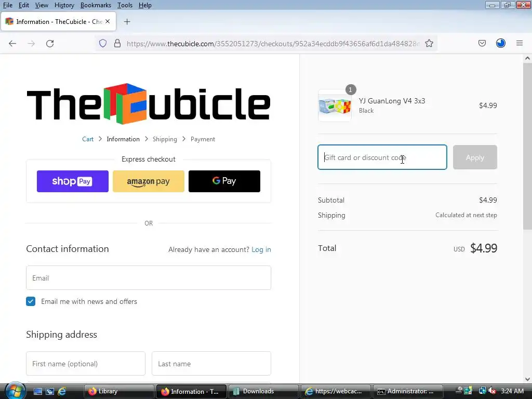
Task: Go back using the browser back arrow
Action: pos(12,44)
